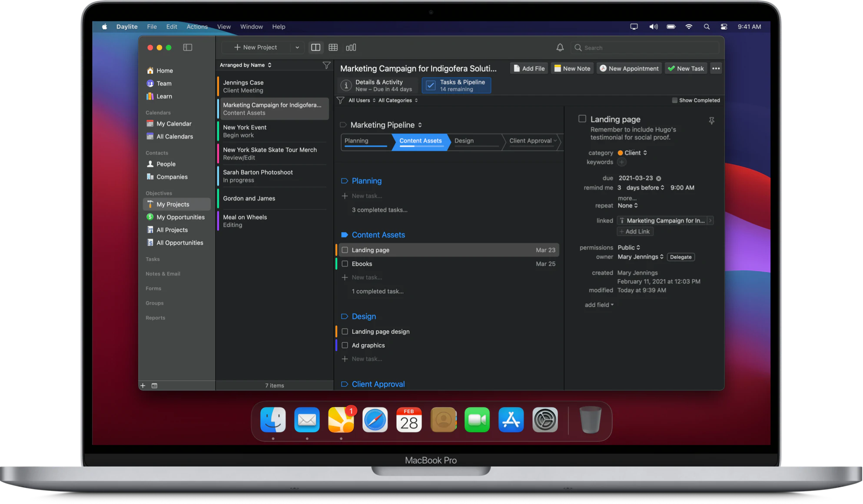Add a keyword with the plus icon

tap(622, 162)
